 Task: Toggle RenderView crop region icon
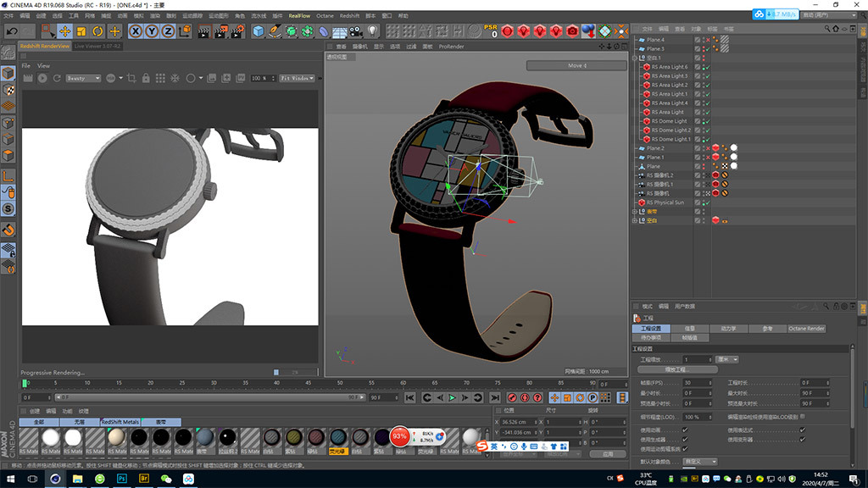click(131, 79)
